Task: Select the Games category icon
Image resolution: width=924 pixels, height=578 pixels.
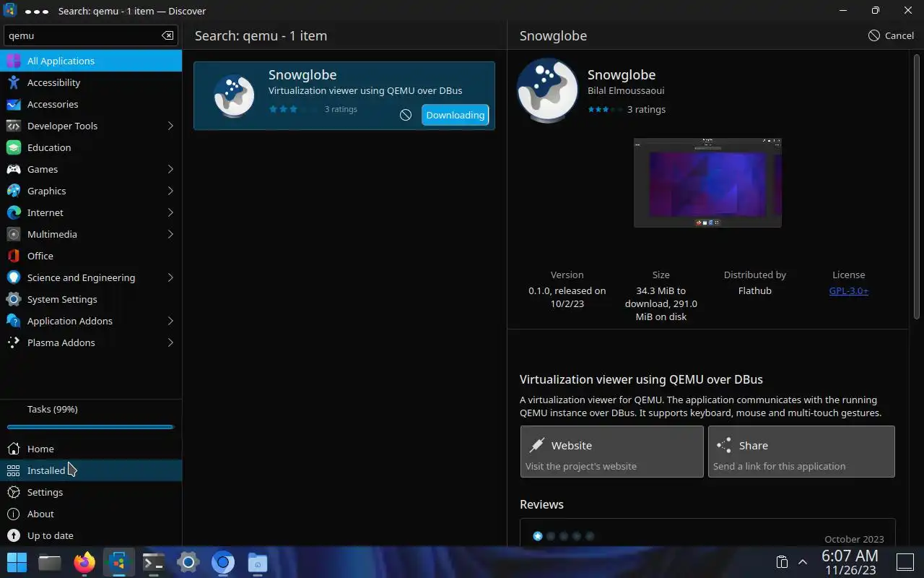Action: pyautogui.click(x=13, y=169)
